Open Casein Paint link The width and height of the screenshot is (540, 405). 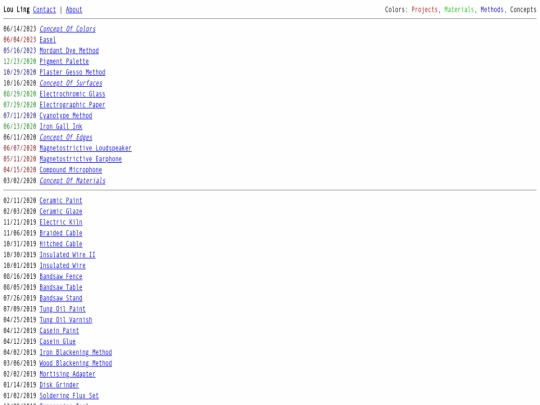tap(59, 331)
